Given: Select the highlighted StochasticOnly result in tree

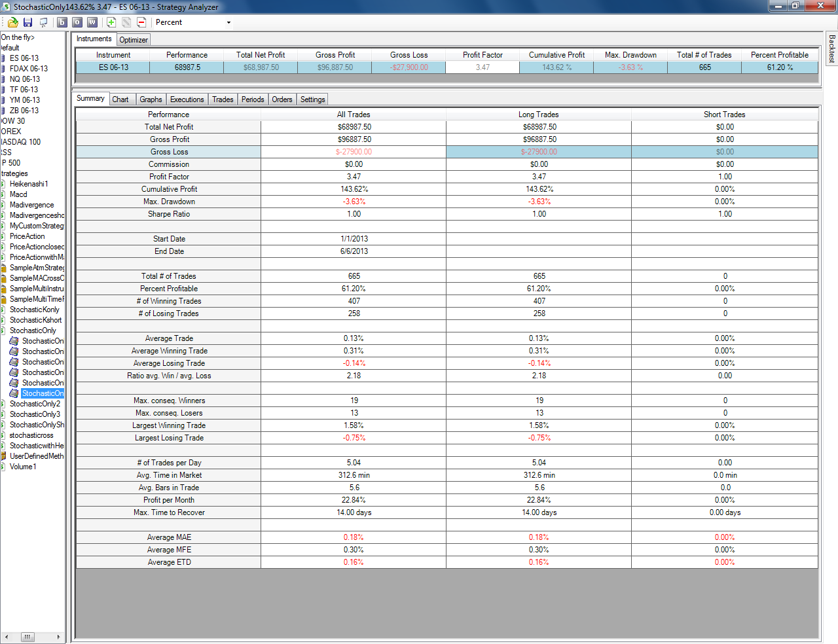Looking at the screenshot, I should pos(43,393).
